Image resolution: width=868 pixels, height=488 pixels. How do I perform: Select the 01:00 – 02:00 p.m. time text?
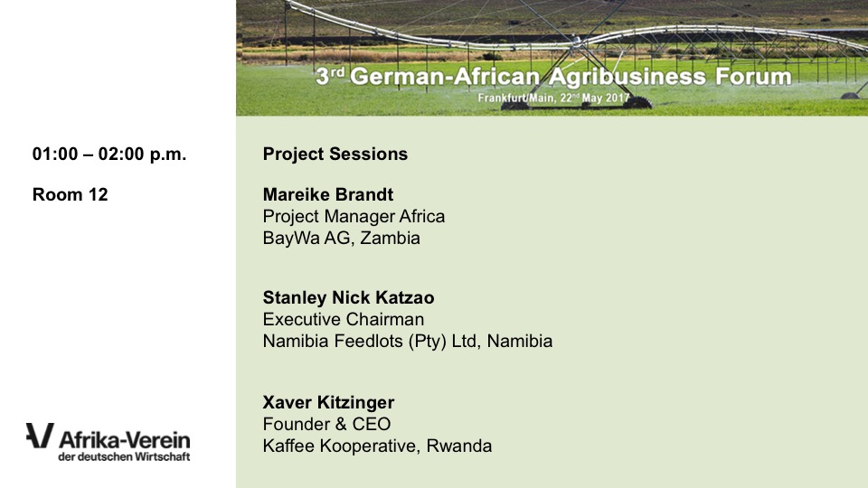tap(109, 155)
